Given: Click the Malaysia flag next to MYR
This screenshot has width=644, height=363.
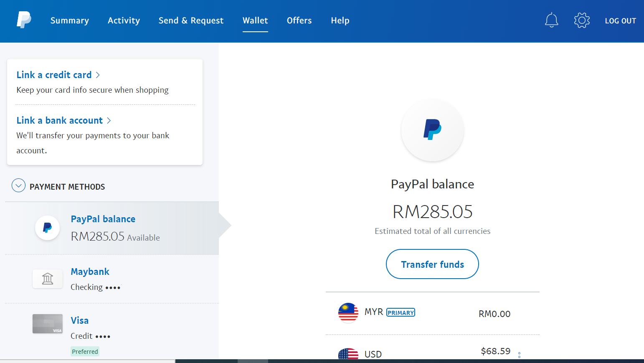Looking at the screenshot, I should [x=348, y=312].
